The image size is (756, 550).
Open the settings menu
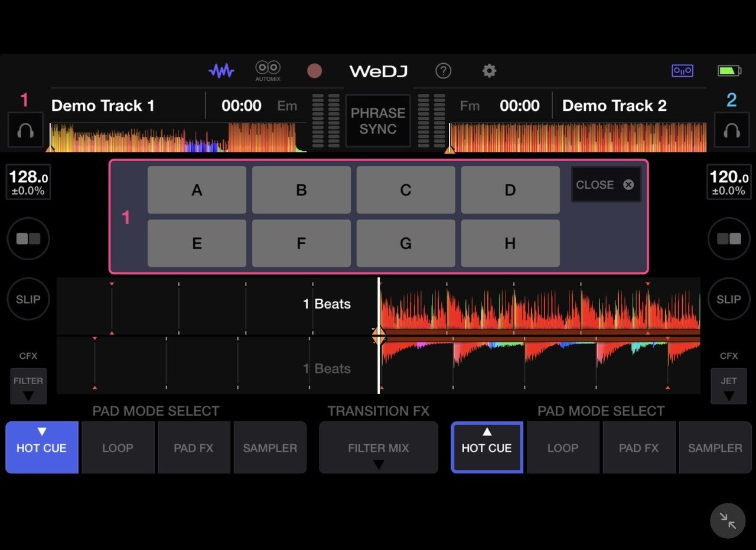[489, 70]
